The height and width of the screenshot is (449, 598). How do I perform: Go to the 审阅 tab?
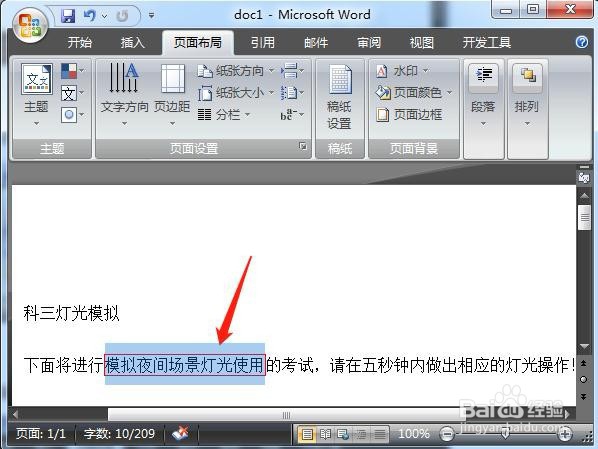coord(369,42)
